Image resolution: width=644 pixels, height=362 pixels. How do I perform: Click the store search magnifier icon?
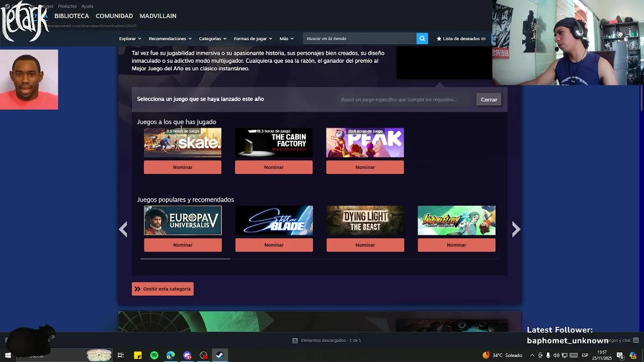[422, 39]
